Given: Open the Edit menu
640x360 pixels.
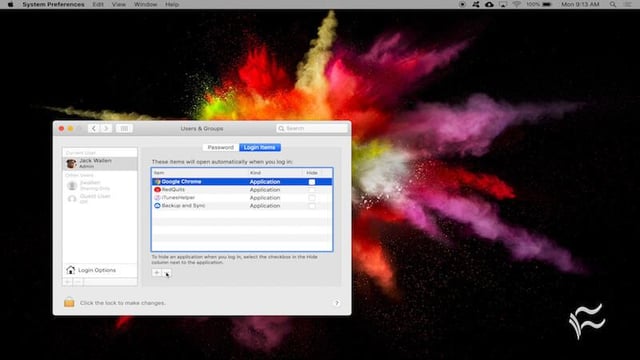Looking at the screenshot, I should tap(98, 4).
